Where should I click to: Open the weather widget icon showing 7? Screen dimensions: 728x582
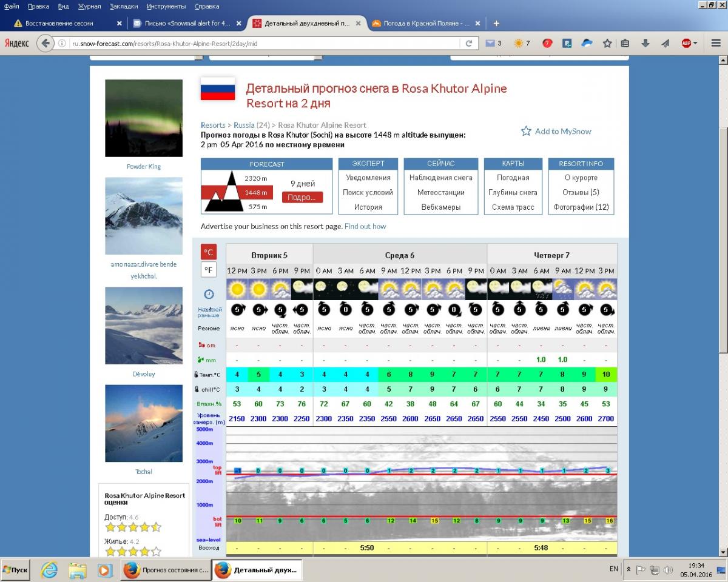click(522, 43)
